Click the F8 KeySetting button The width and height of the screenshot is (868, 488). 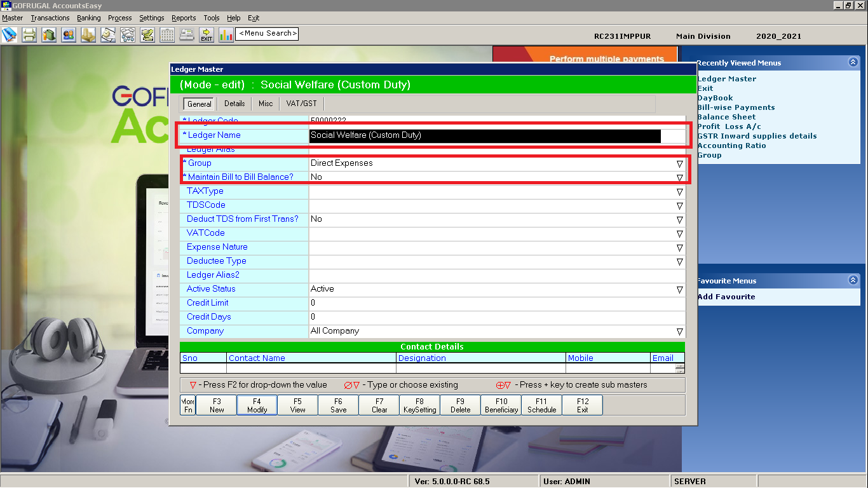pos(419,405)
